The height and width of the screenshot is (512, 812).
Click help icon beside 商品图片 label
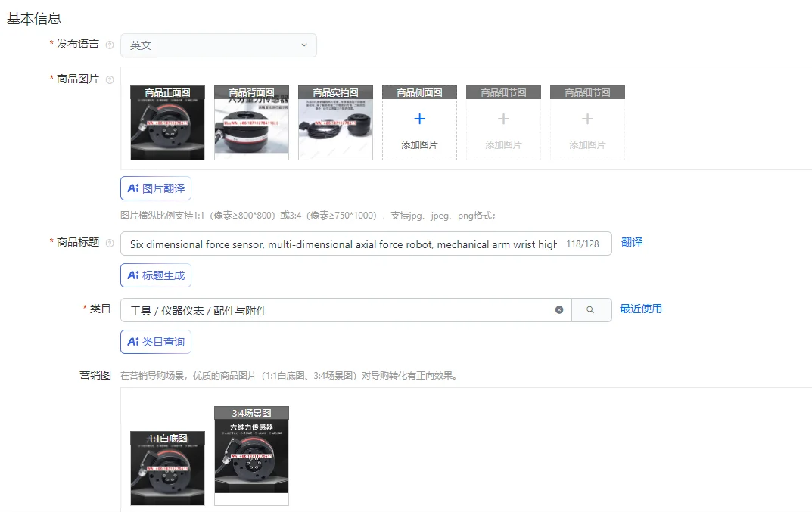[110, 79]
